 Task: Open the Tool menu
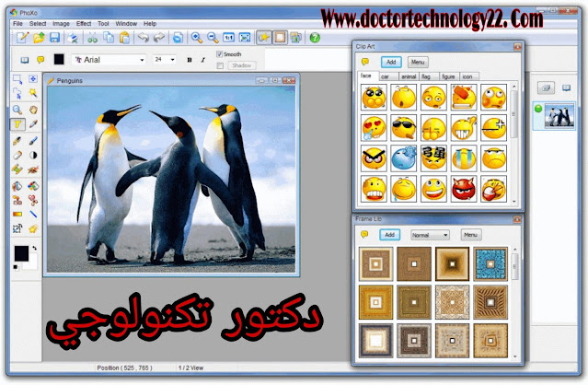coord(103,24)
